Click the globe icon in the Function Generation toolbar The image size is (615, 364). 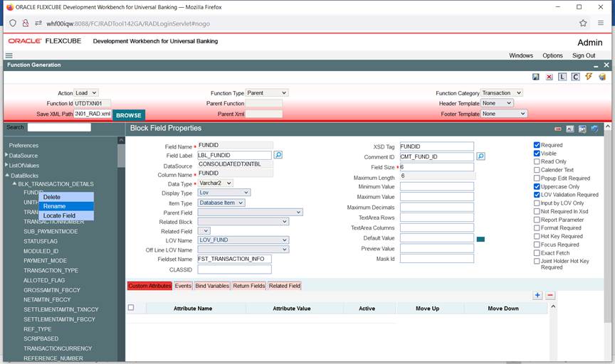(x=602, y=77)
